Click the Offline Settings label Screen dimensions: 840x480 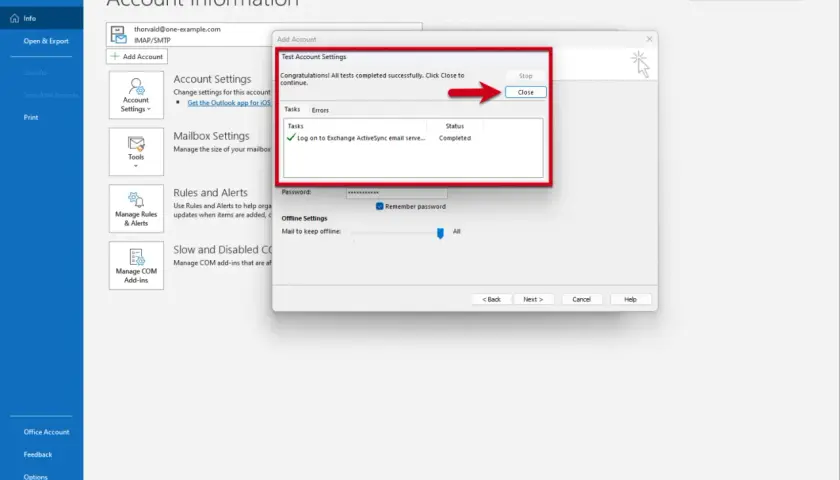click(x=304, y=219)
